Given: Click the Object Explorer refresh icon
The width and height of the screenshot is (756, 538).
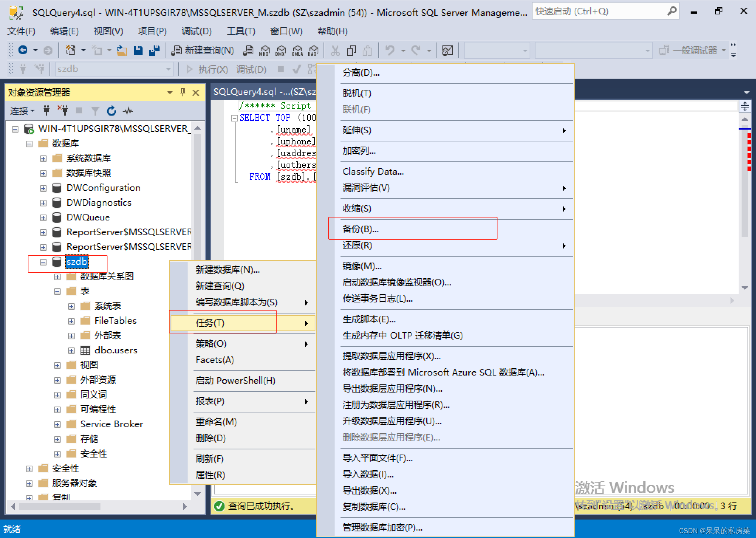Looking at the screenshot, I should point(112,110).
